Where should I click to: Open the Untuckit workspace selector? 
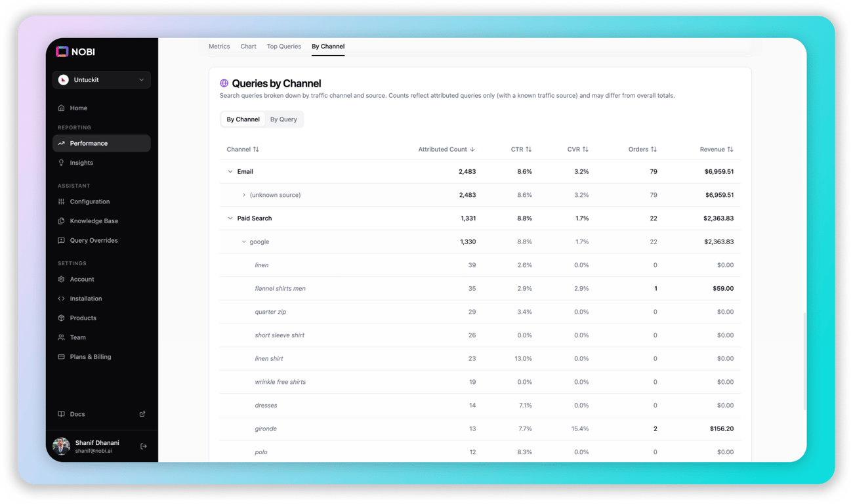coord(102,79)
